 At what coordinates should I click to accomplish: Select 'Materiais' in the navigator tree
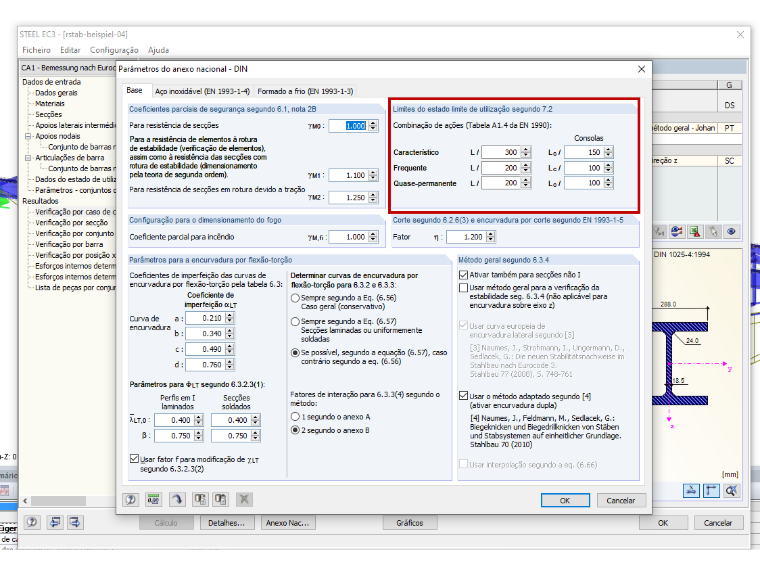tap(49, 104)
